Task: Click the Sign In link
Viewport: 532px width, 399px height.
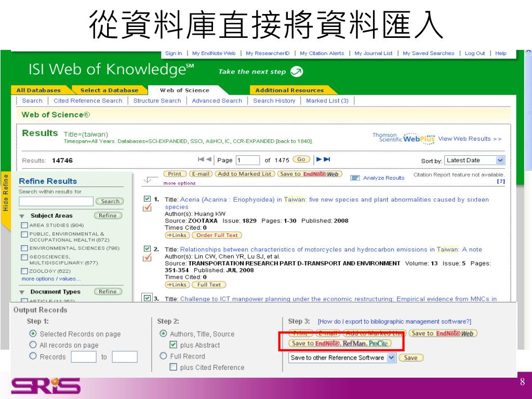Action: coord(174,54)
